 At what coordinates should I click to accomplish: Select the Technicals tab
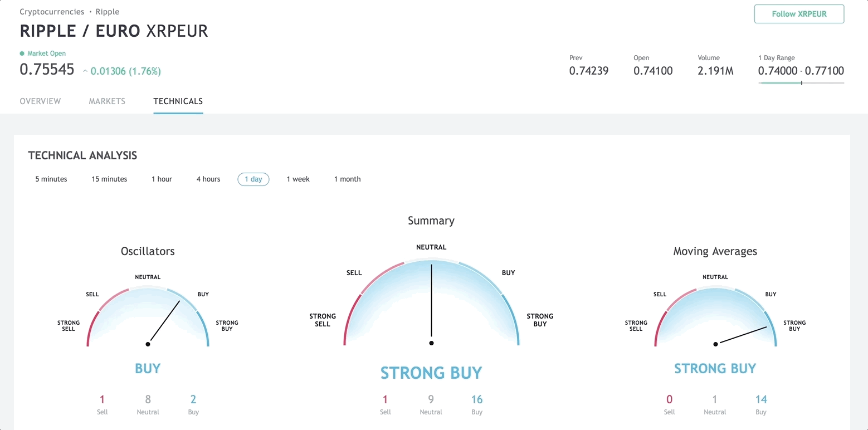coord(178,101)
